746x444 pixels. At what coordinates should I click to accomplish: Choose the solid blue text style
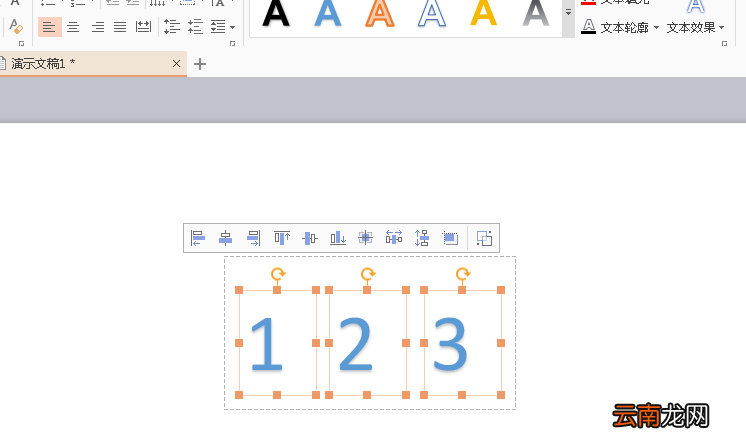point(328,13)
